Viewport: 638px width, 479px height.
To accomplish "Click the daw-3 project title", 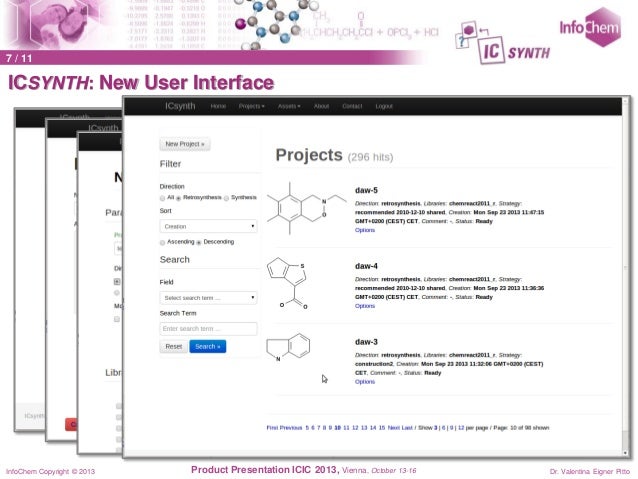I will 366,342.
